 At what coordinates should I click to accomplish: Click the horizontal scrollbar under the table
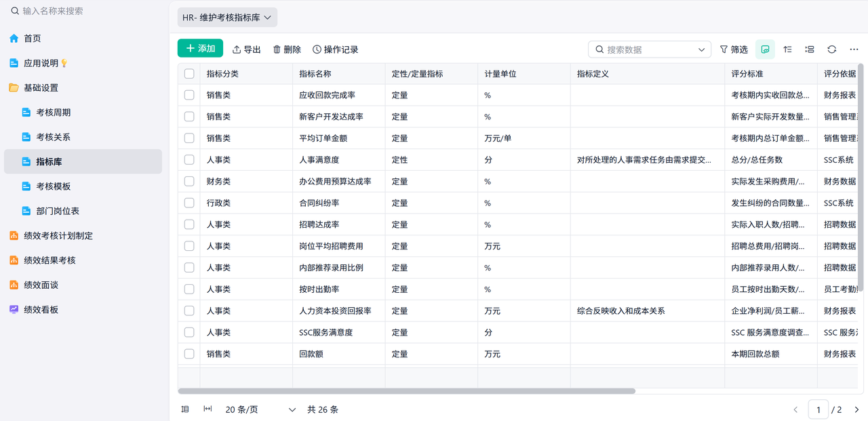pos(407,391)
